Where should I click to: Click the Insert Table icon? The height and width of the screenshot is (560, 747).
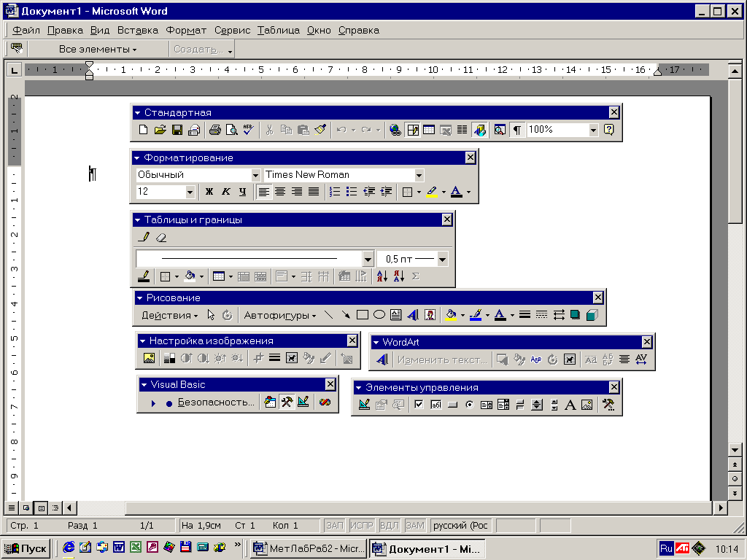tap(429, 130)
